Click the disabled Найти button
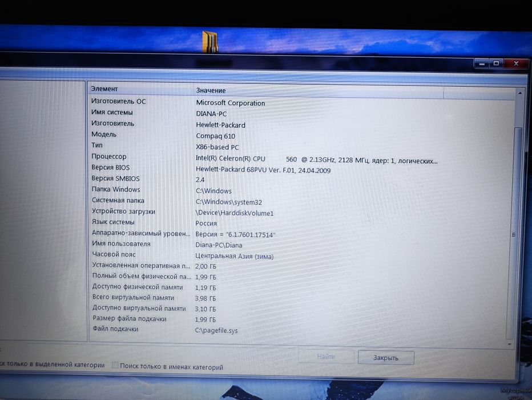This screenshot has height=400, width=532. 326,356
